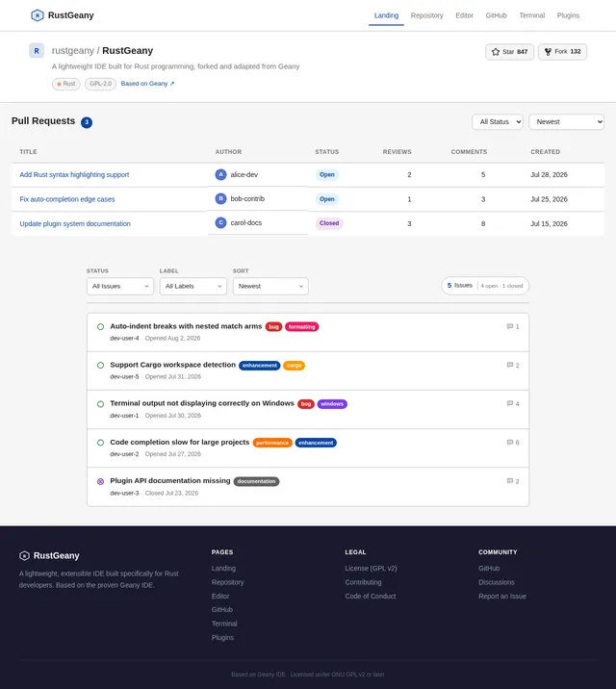Click the pull request count badge
The image size is (616, 689).
87,122
